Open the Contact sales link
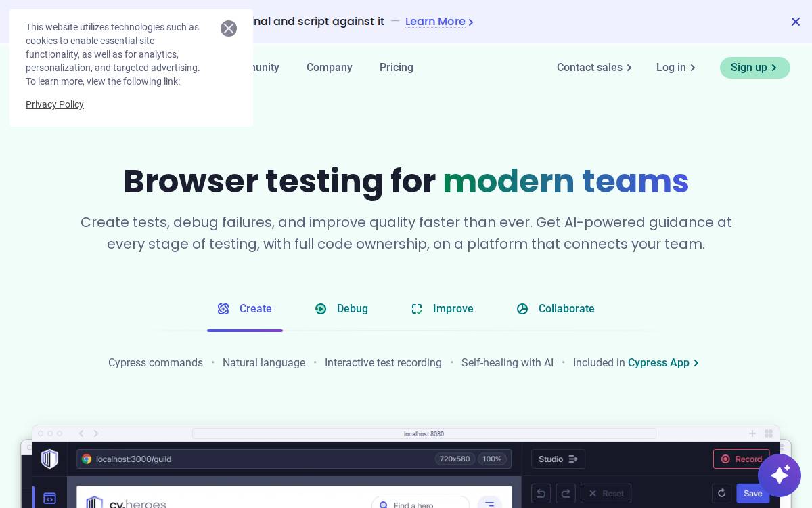812x508 pixels. [594, 68]
